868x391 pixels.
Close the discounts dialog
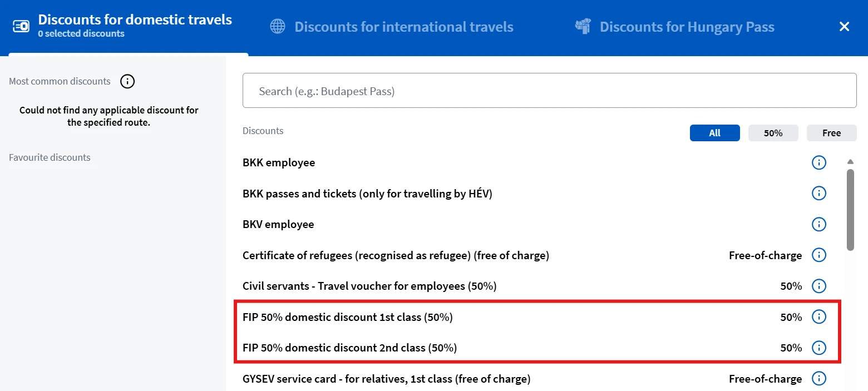tap(844, 26)
